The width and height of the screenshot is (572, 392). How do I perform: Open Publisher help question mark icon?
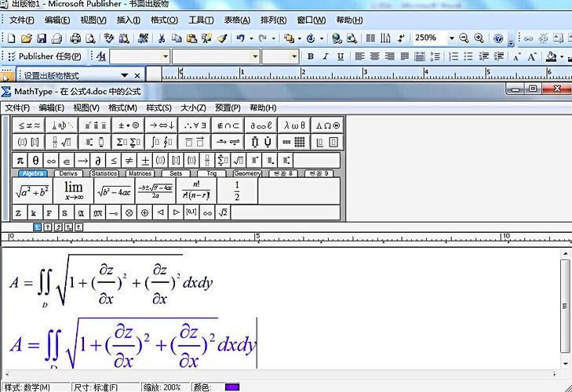coord(498,38)
